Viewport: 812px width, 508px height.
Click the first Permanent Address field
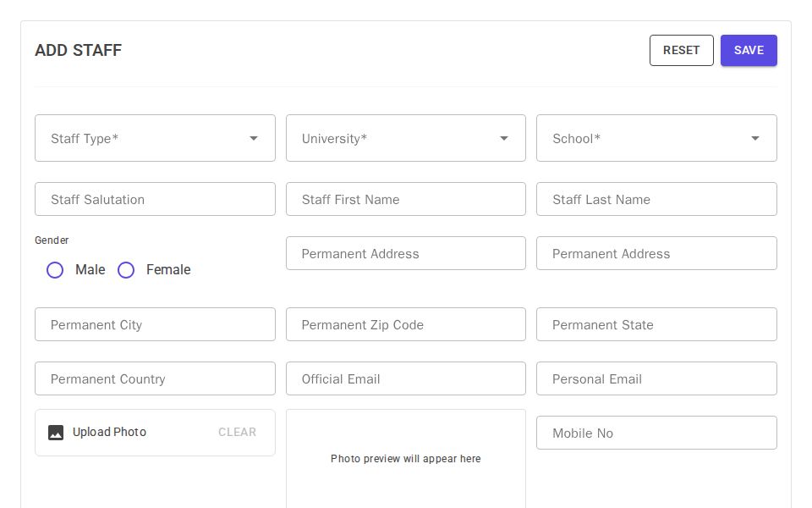pyautogui.click(x=405, y=253)
